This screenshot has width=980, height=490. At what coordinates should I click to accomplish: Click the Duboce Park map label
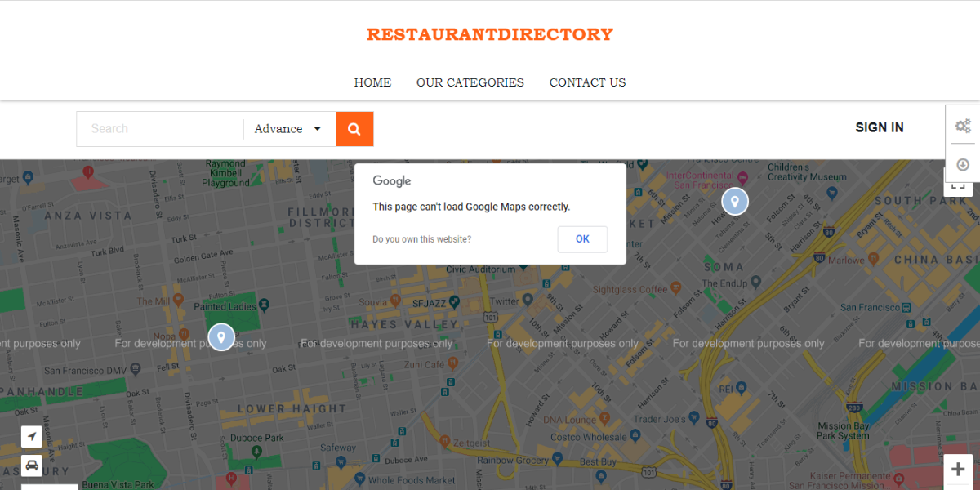(x=257, y=438)
